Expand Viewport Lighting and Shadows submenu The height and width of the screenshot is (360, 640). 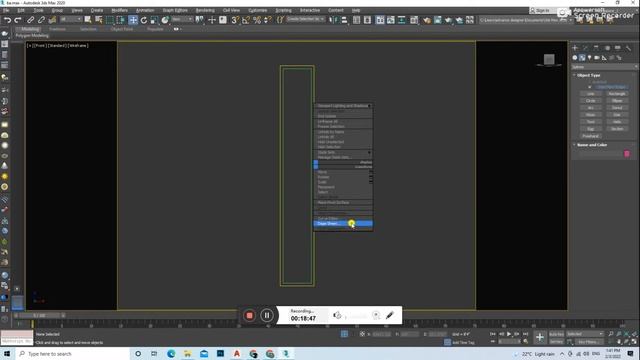[x=343, y=106]
